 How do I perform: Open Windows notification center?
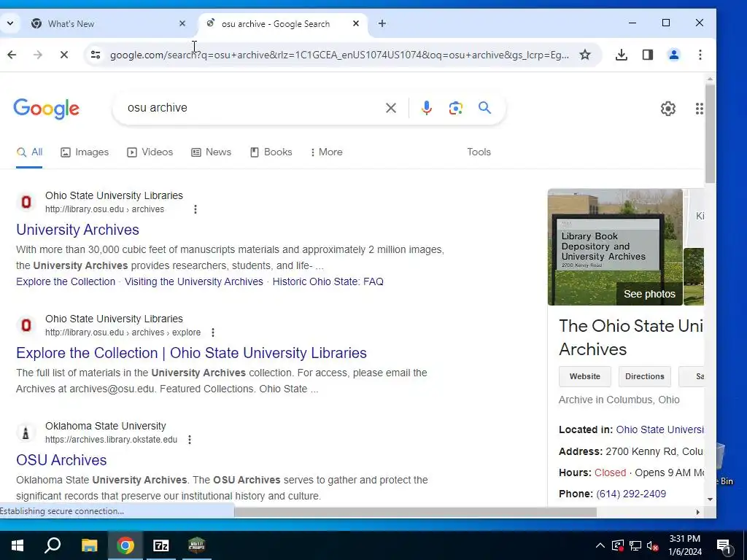724,546
